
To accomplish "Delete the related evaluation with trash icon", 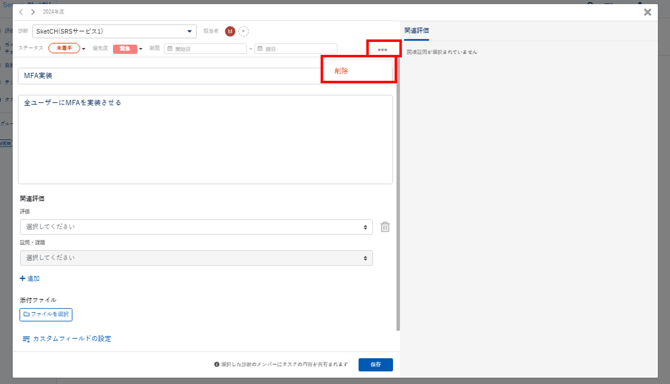I will point(385,227).
